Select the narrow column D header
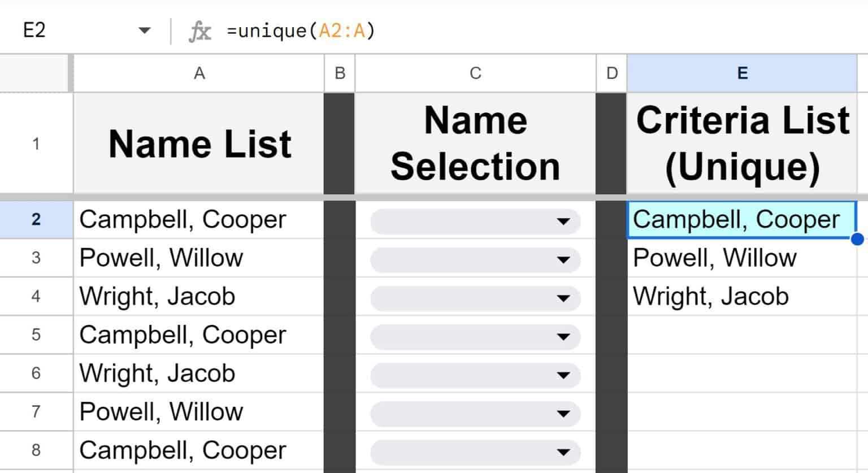Image resolution: width=868 pixels, height=473 pixels. [611, 73]
